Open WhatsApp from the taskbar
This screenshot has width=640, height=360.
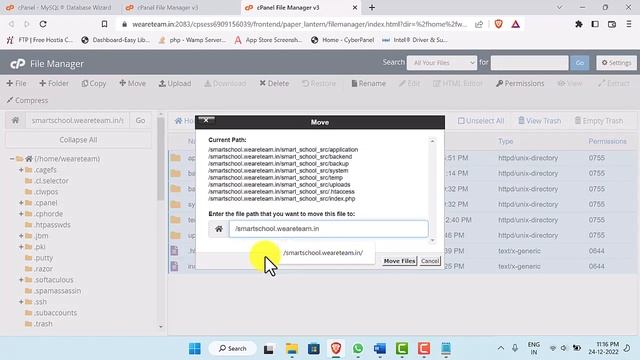pyautogui.click(x=358, y=349)
